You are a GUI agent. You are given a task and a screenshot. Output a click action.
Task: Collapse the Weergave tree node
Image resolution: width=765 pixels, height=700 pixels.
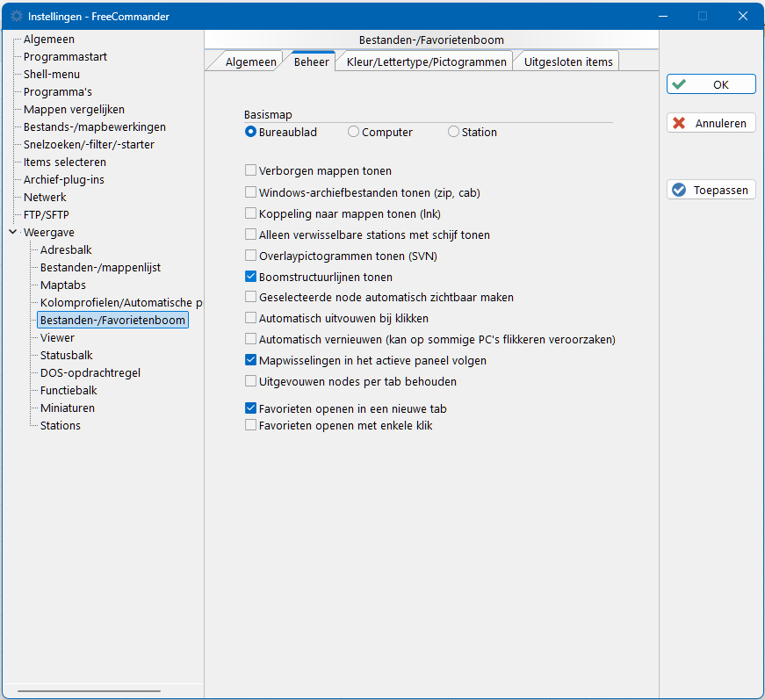point(13,232)
